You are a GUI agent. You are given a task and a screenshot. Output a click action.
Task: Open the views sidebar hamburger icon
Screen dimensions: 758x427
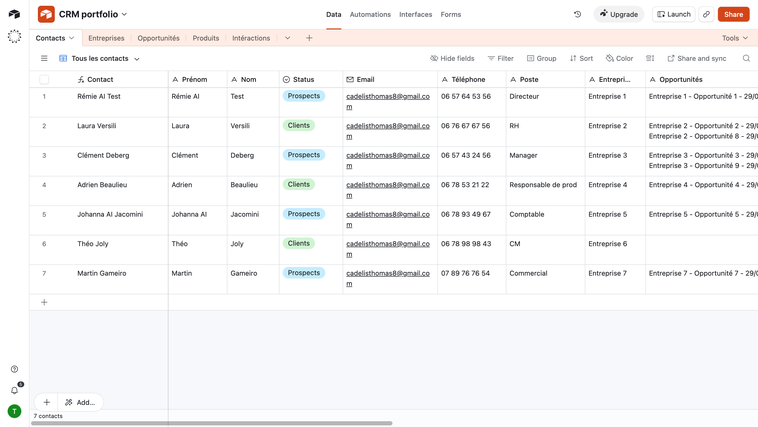click(x=44, y=59)
